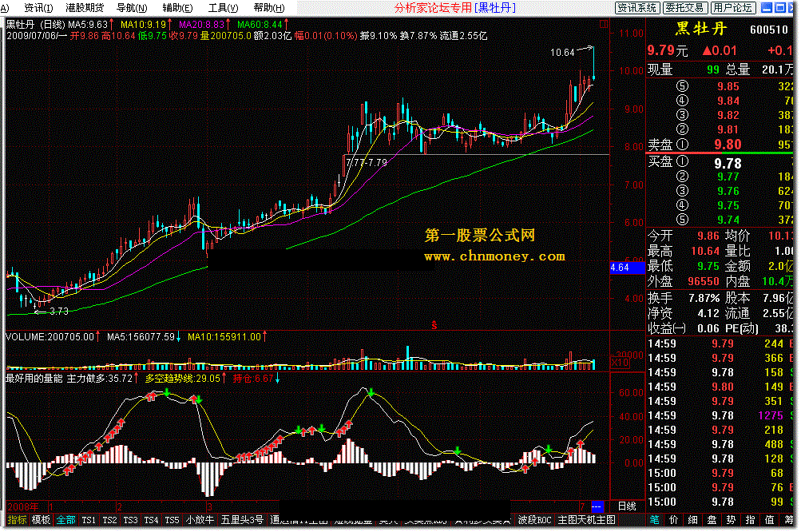The width and height of the screenshot is (801, 532).
Task: Click the 7.77-7.79 support line label
Action: click(367, 162)
